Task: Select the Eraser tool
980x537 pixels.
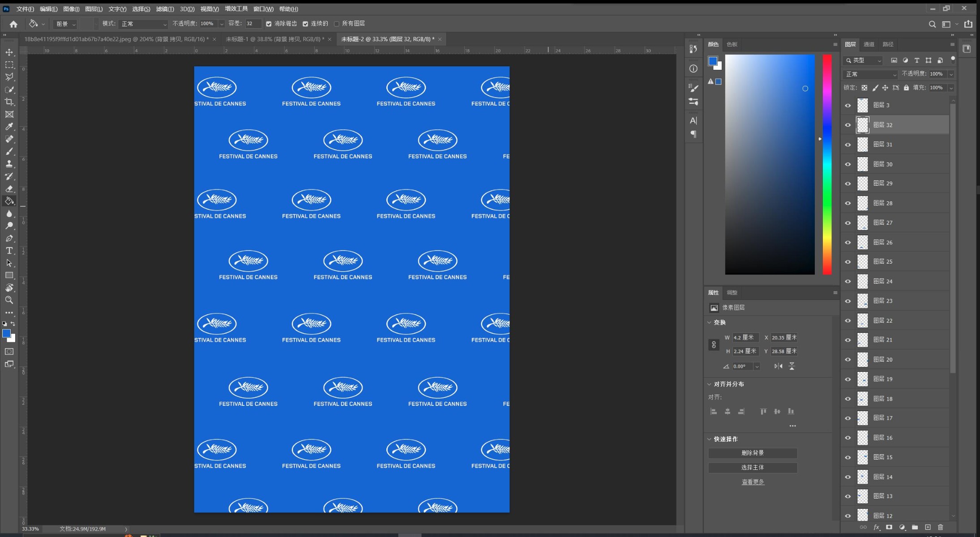Action: click(x=9, y=189)
